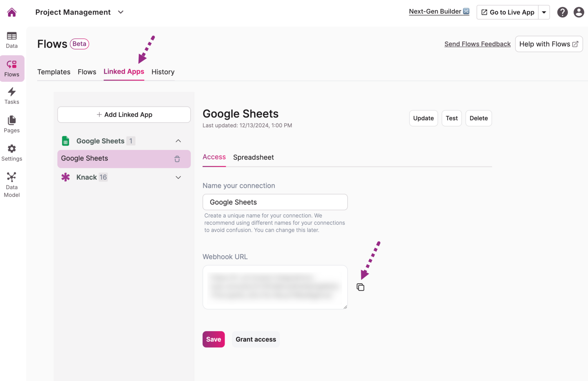Image resolution: width=588 pixels, height=381 pixels.
Task: Click trash icon on Google Sheets item
Action: coord(177,159)
